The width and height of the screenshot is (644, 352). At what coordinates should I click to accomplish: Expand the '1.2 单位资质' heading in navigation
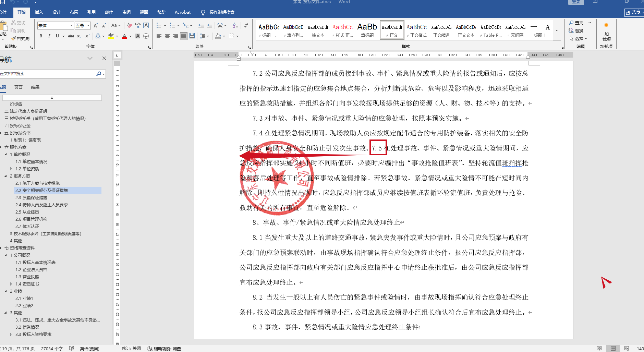pos(11,169)
